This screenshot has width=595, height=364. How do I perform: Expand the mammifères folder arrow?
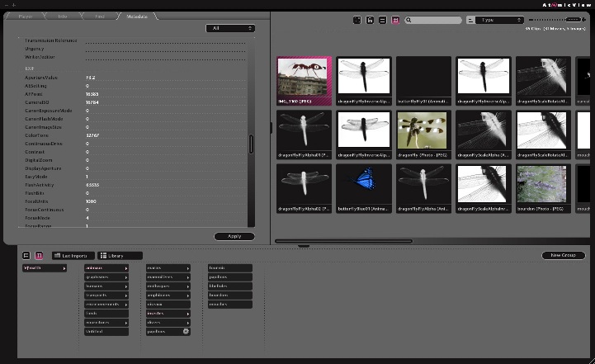[x=188, y=277]
